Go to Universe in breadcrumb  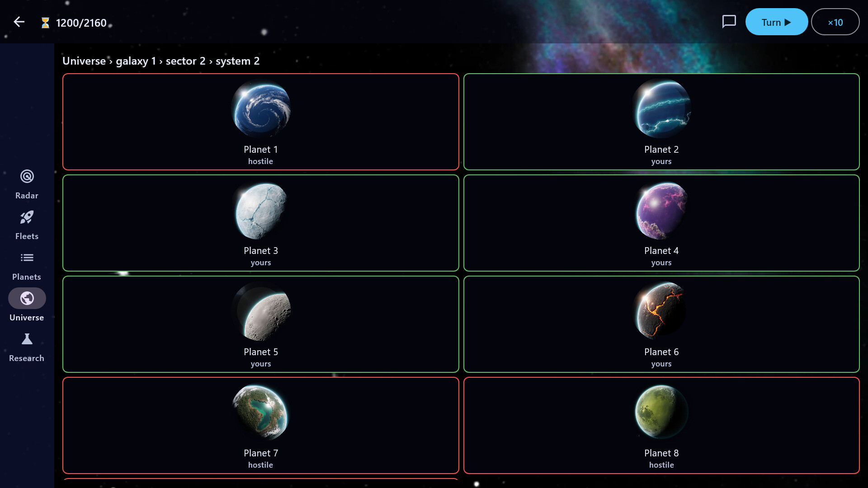click(84, 61)
